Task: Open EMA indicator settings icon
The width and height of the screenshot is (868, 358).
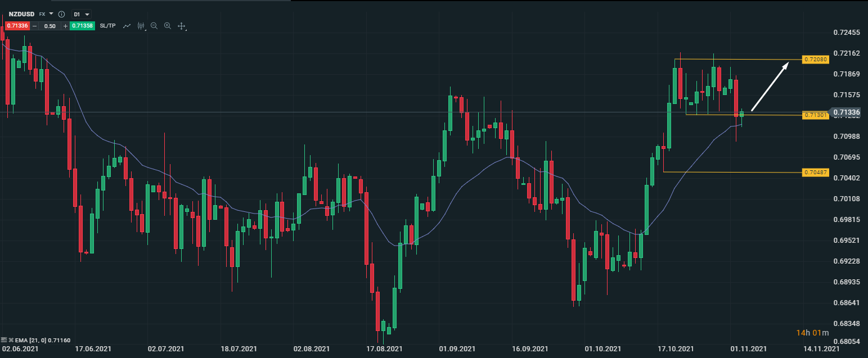Action: click(4, 340)
